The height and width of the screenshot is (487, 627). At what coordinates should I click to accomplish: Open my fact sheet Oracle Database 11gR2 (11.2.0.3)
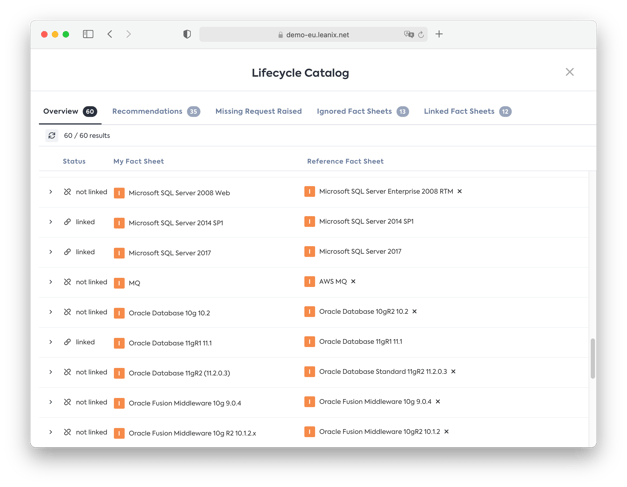point(179,373)
